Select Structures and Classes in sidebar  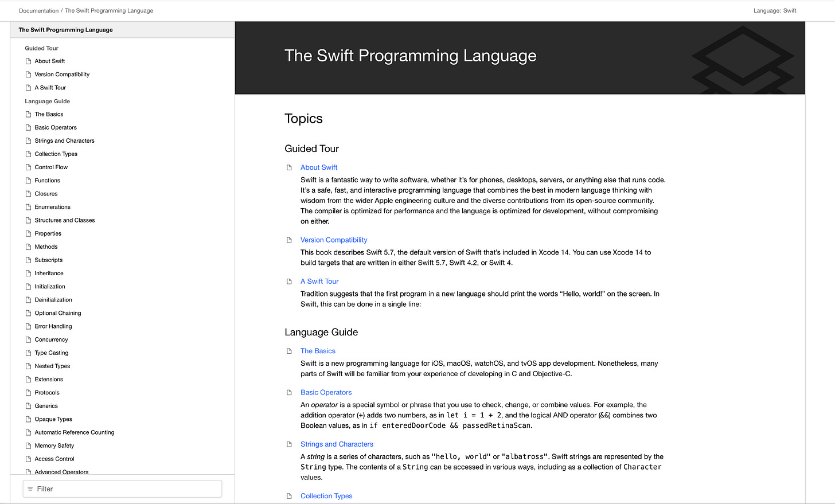(x=65, y=220)
